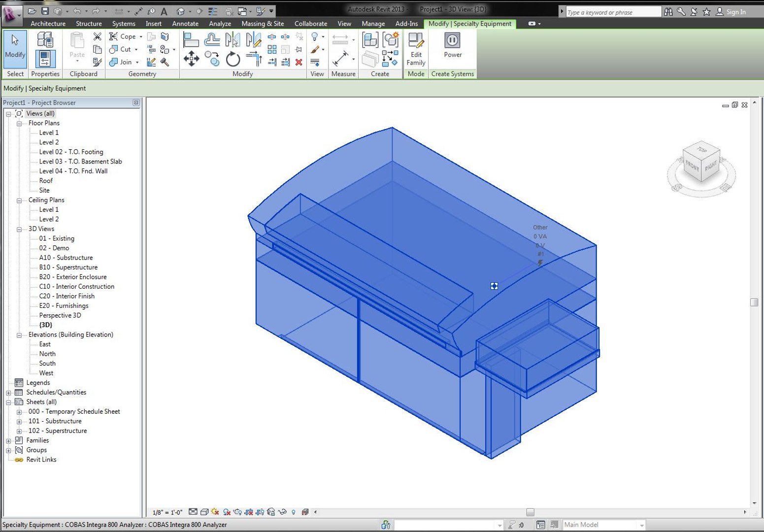The height and width of the screenshot is (532, 764).
Task: Toggle Sun Path on view control bar
Action: pyautogui.click(x=215, y=512)
